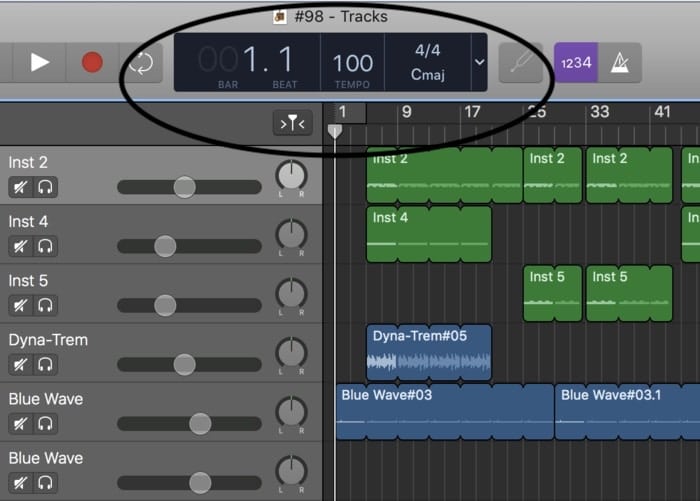
Task: Click the second Blue Wave pan knob
Action: (x=291, y=471)
